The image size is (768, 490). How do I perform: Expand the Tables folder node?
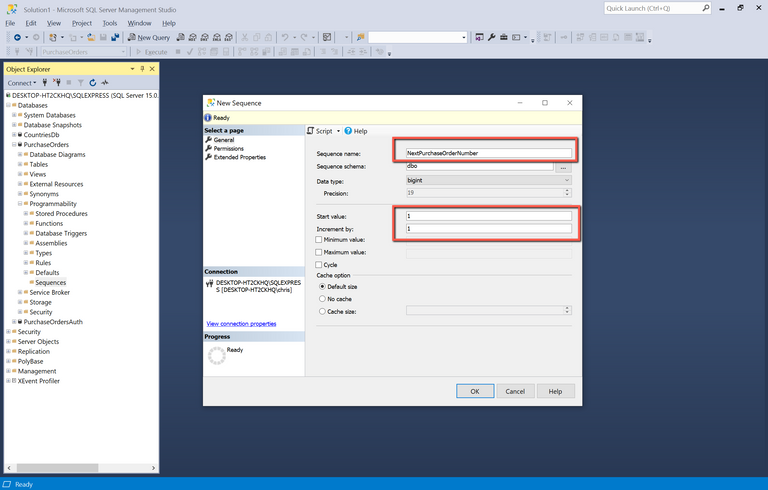[20, 164]
